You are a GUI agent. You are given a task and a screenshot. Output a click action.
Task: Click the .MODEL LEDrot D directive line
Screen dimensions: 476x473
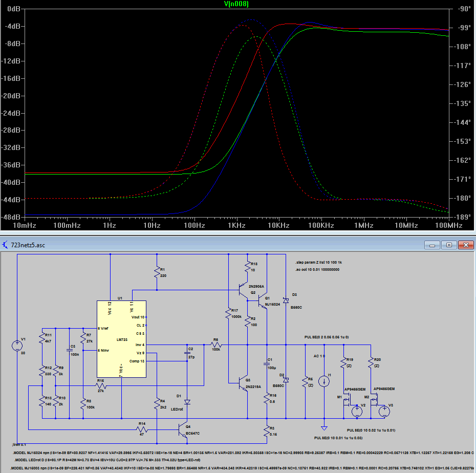[x=107, y=460]
